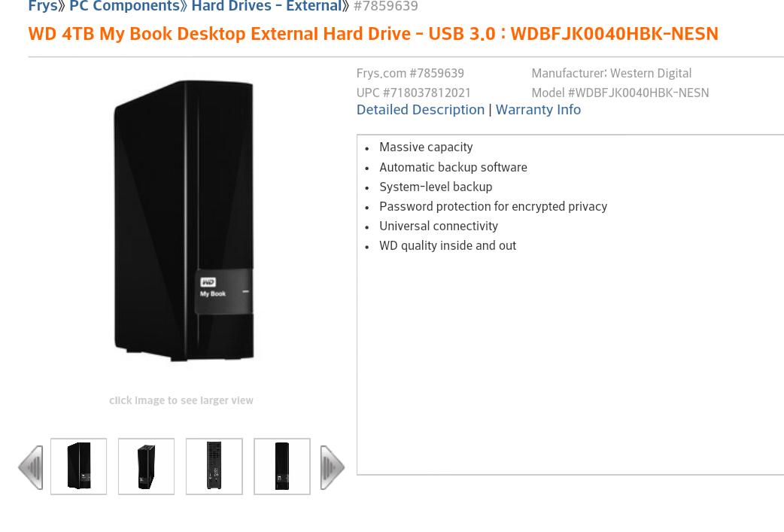Select the fourth front-view thumbnail
784x532 pixels.
tap(282, 467)
